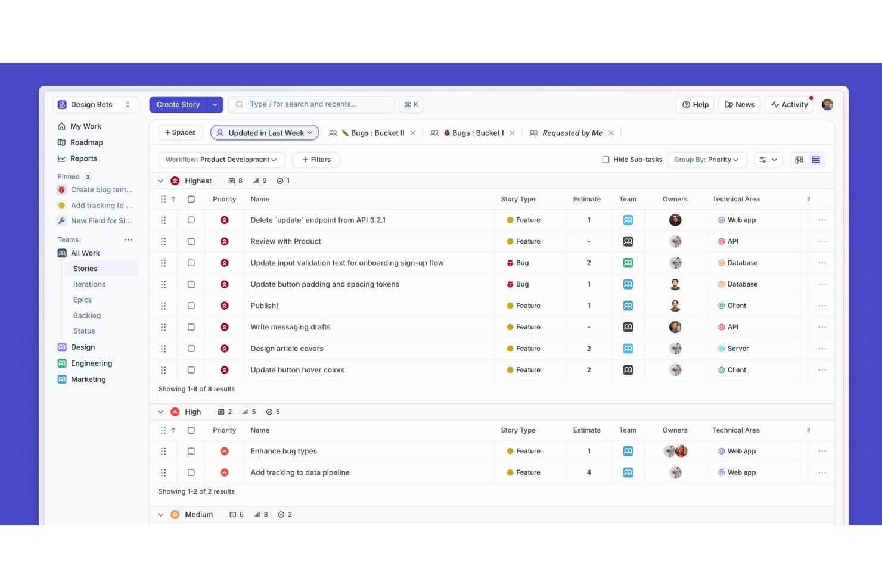The width and height of the screenshot is (882, 588).
Task: Open the display settings sliders dropdown
Action: click(768, 160)
